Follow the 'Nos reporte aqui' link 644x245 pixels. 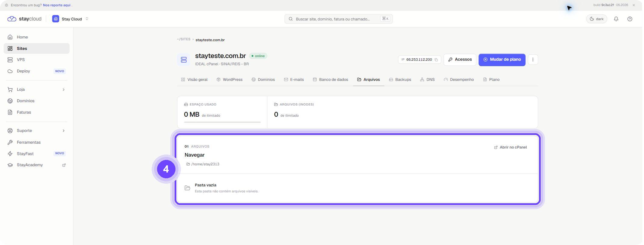tap(57, 5)
